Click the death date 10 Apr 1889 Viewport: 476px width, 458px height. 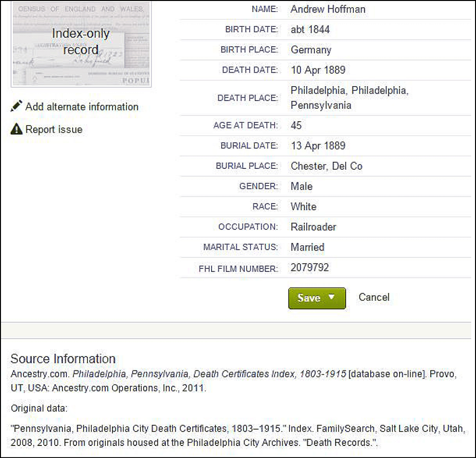click(x=318, y=70)
